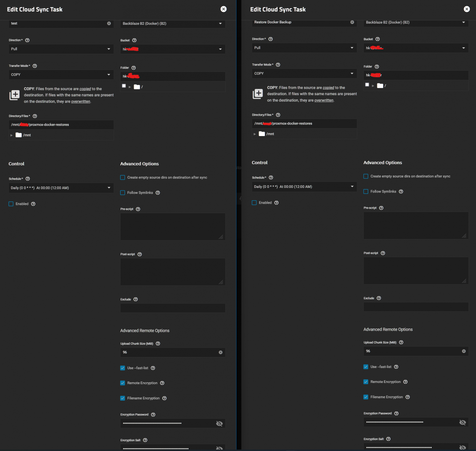Open Post-script help icon in left dialog

pos(139,254)
